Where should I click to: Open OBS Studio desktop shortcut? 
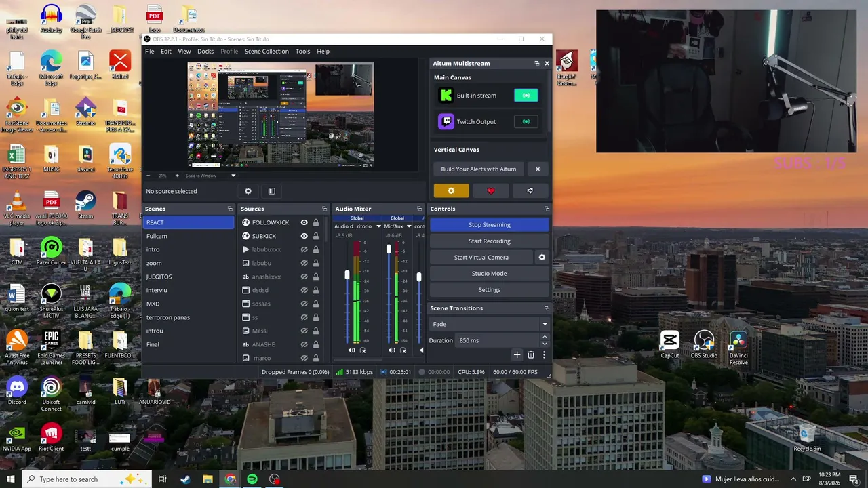pyautogui.click(x=704, y=344)
